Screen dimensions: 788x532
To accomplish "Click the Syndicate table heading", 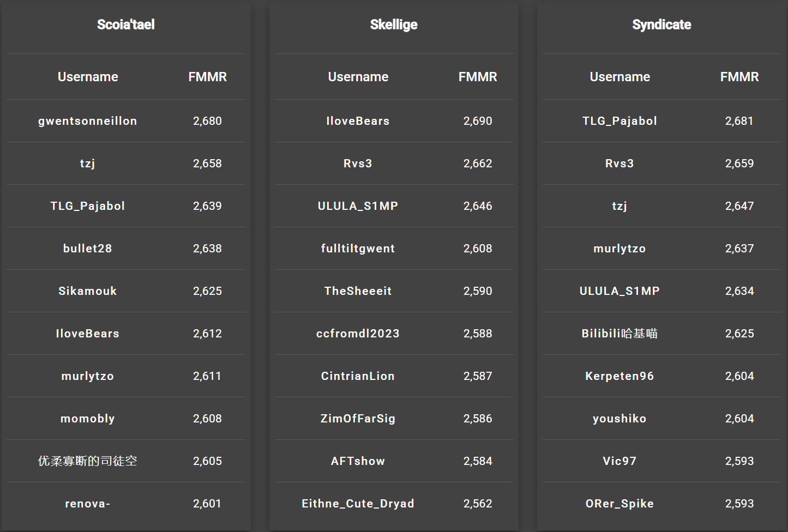I will [x=661, y=25].
